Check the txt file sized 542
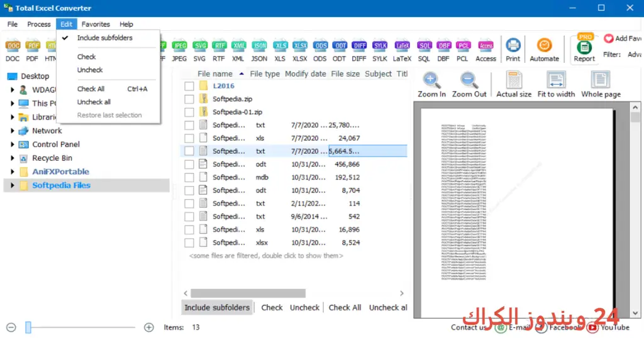This screenshot has height=338, width=644. (x=189, y=217)
